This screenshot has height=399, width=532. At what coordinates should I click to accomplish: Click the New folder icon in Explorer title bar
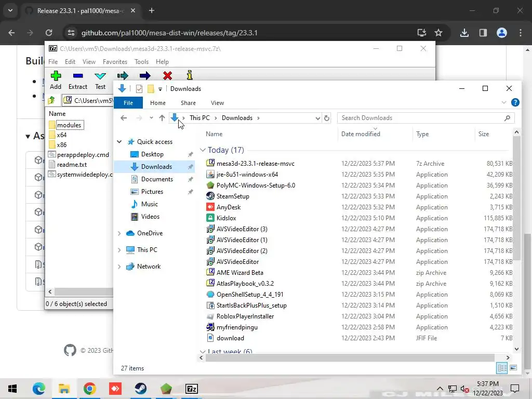pos(151,88)
